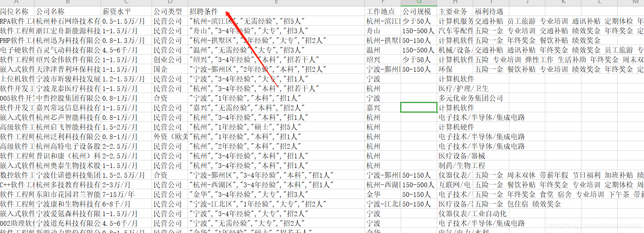The width and height of the screenshot is (644, 233).
Task: Select company cell 宁波龙泰医疗科技
Action: [x=68, y=89]
